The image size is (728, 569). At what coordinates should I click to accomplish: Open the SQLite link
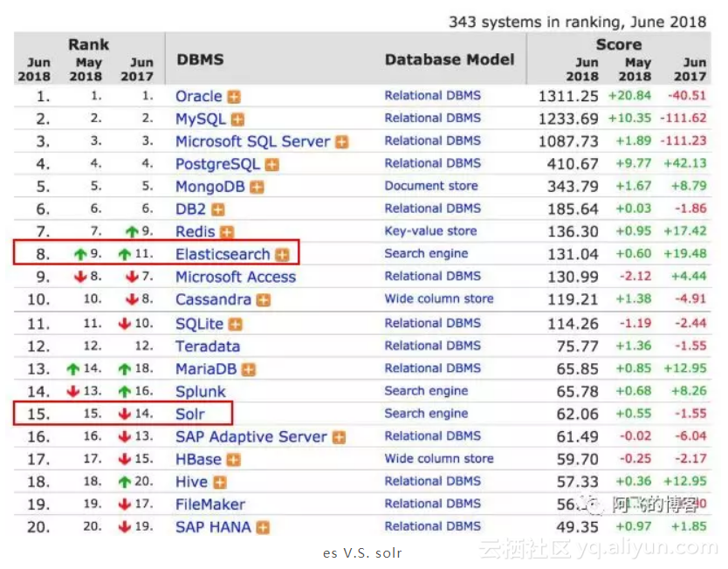pyautogui.click(x=199, y=324)
